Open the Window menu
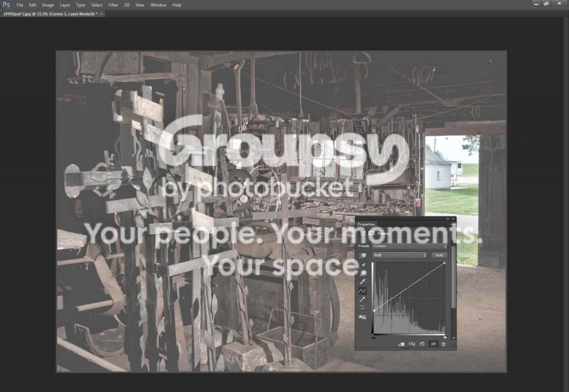569x392 pixels. coord(158,5)
